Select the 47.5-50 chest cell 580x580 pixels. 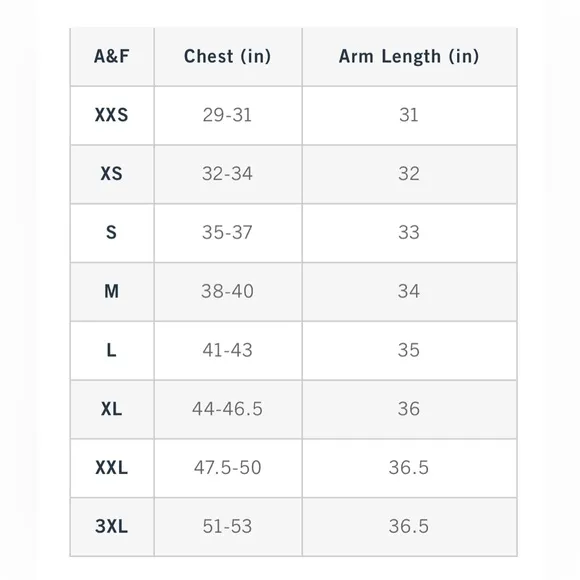pos(227,468)
